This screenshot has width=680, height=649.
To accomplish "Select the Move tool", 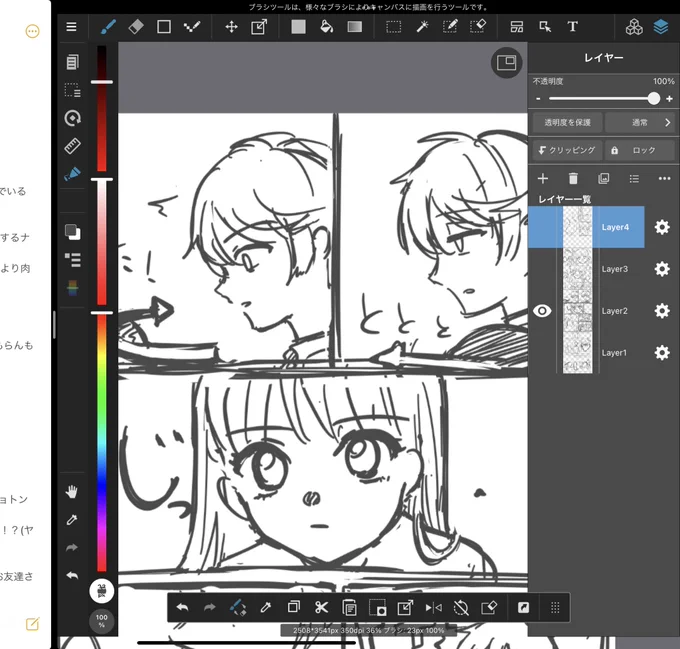I will 232,27.
